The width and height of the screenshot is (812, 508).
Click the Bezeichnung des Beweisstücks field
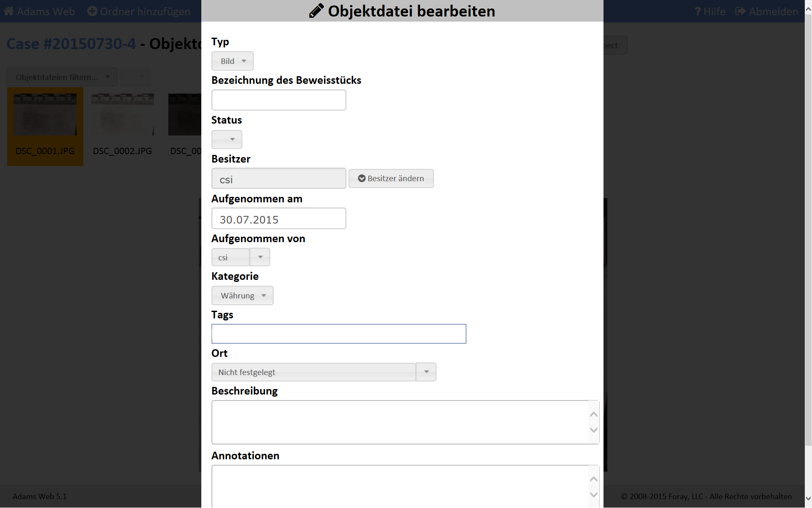[x=279, y=100]
